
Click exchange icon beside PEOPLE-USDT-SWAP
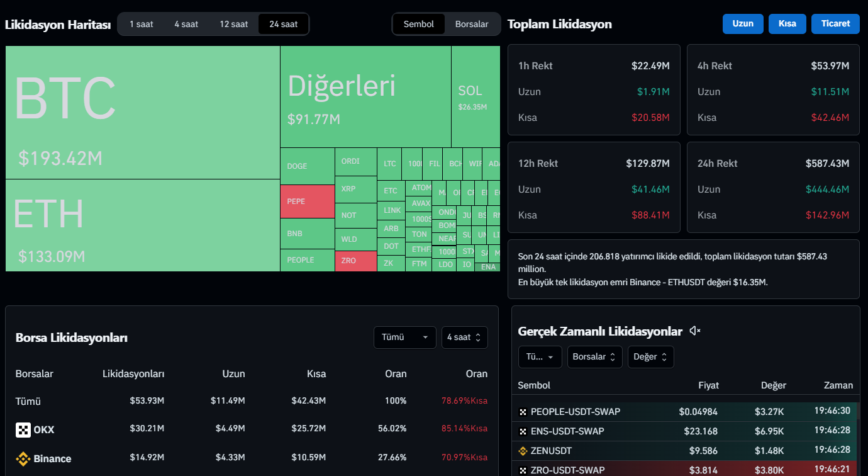[x=523, y=412]
